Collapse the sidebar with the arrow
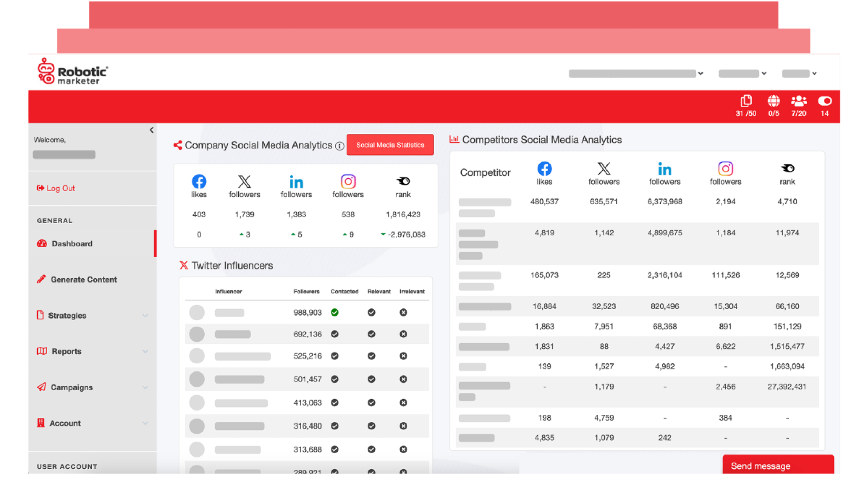The height and width of the screenshot is (477, 868). pyautogui.click(x=151, y=130)
